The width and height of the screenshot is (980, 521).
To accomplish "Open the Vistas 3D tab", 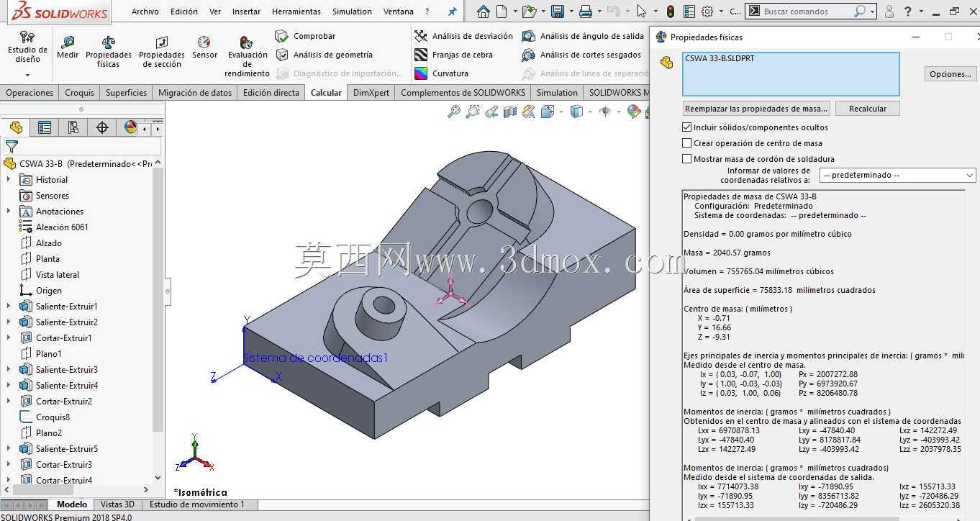I will click(x=117, y=504).
